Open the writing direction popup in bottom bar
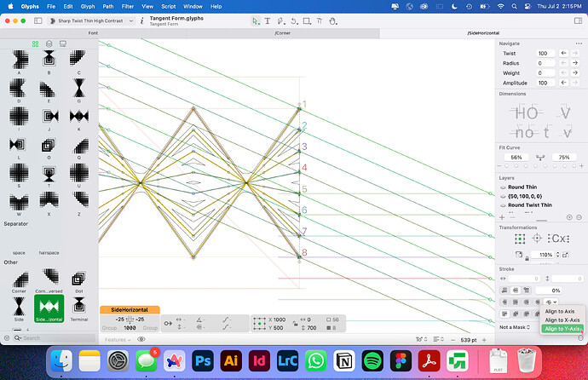588x380 pixels. tap(422, 339)
